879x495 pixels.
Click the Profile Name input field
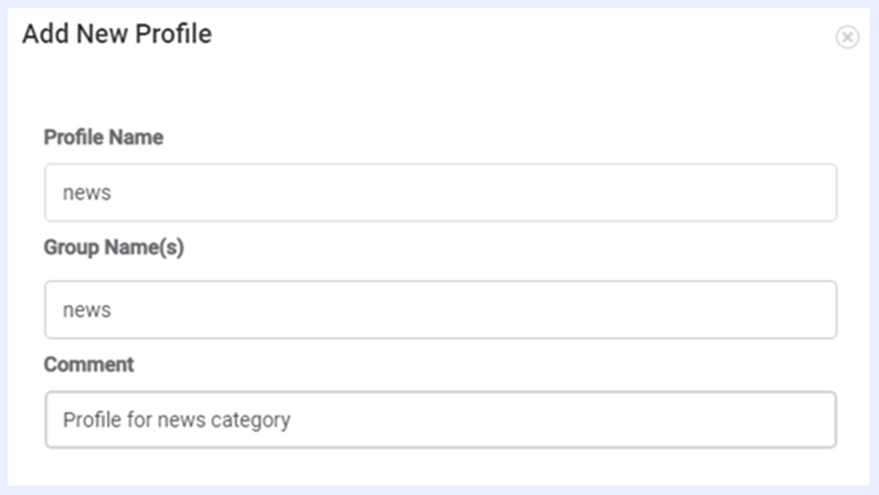click(x=440, y=193)
